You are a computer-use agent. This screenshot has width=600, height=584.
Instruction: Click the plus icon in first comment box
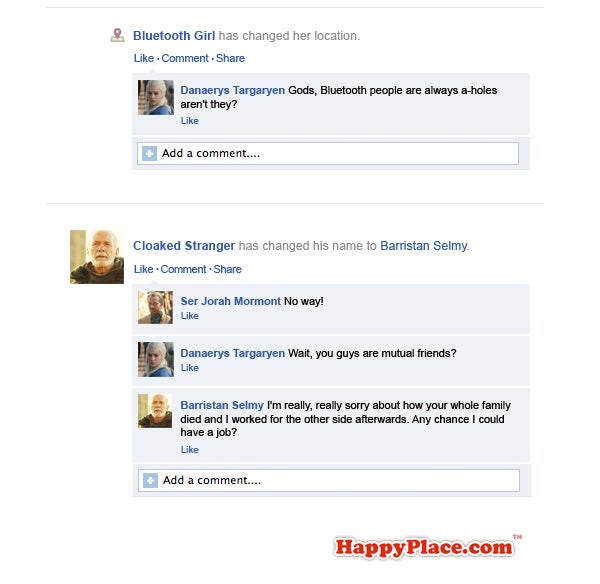point(149,153)
